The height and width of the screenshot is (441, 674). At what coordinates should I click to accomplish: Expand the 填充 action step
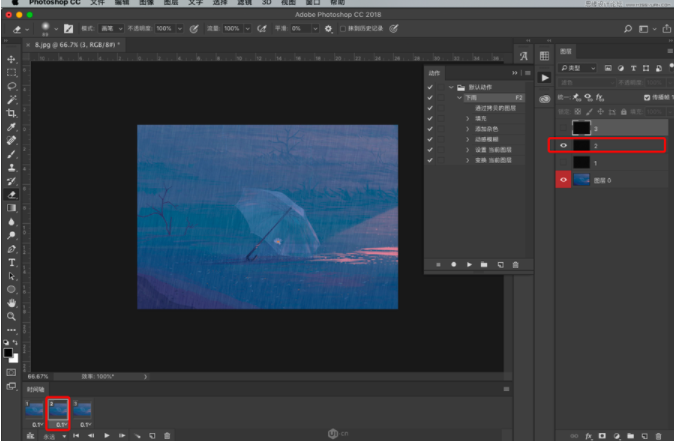[467, 119]
